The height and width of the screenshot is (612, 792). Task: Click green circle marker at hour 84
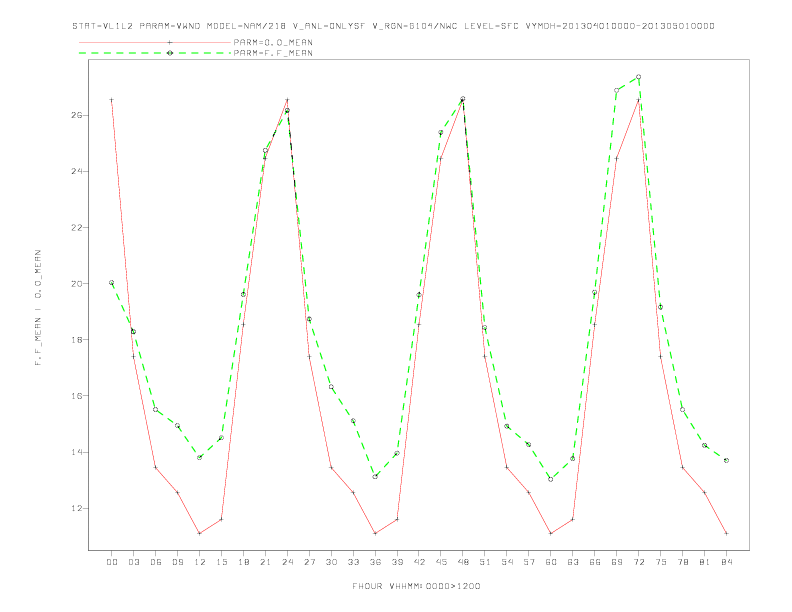click(726, 461)
